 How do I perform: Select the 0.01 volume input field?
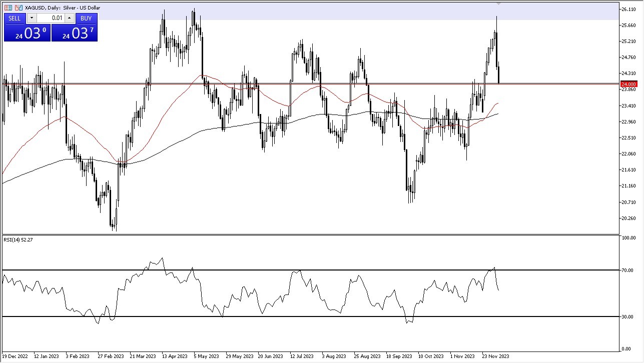[x=51, y=18]
